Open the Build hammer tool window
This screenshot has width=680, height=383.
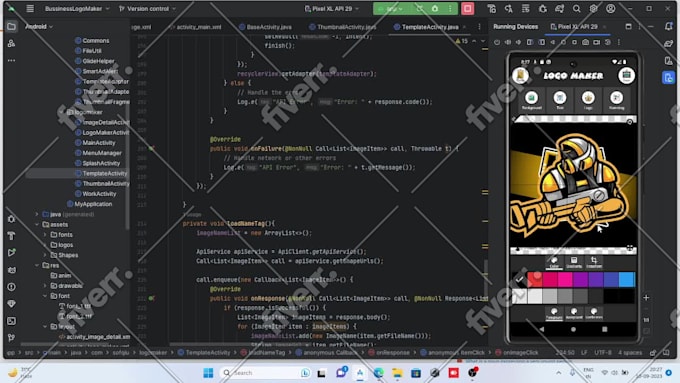click(12, 236)
